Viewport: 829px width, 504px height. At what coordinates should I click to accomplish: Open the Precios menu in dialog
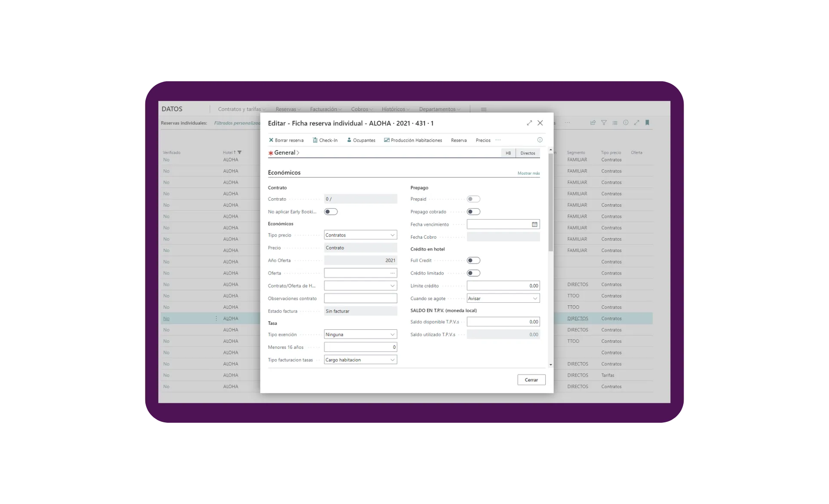tap(483, 141)
